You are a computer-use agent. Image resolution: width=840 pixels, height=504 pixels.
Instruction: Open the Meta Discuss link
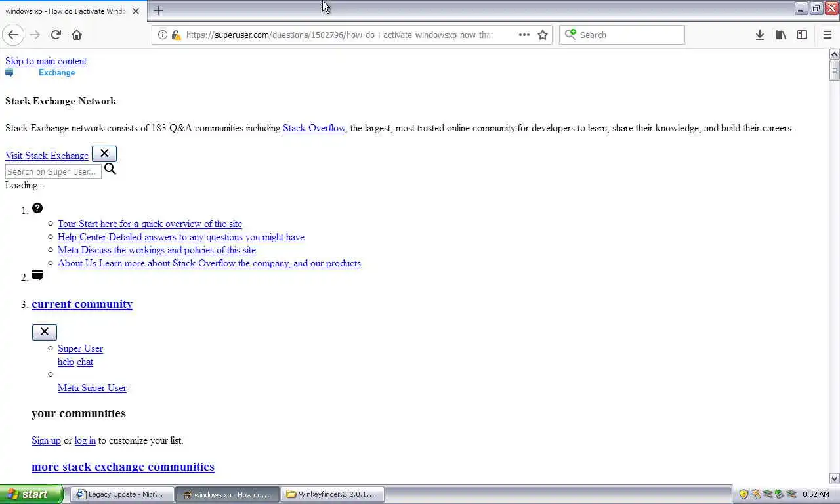[157, 250]
